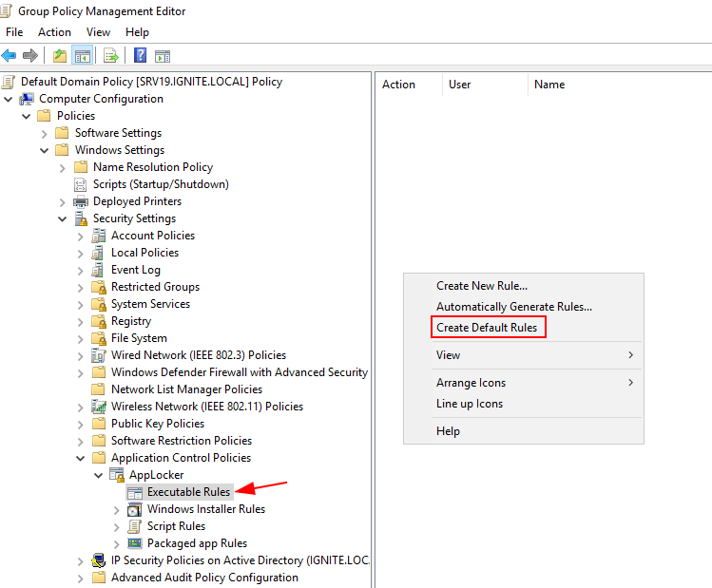Click the Event Log icon

(x=98, y=270)
